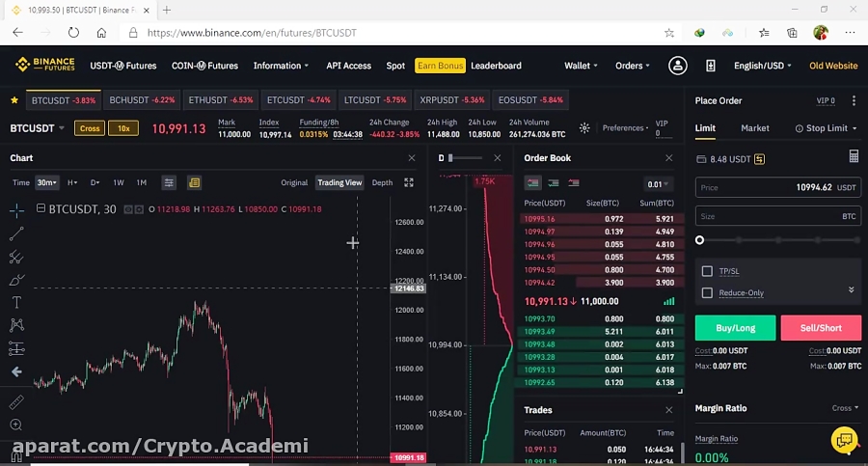Open the user account profile icon

(678, 66)
